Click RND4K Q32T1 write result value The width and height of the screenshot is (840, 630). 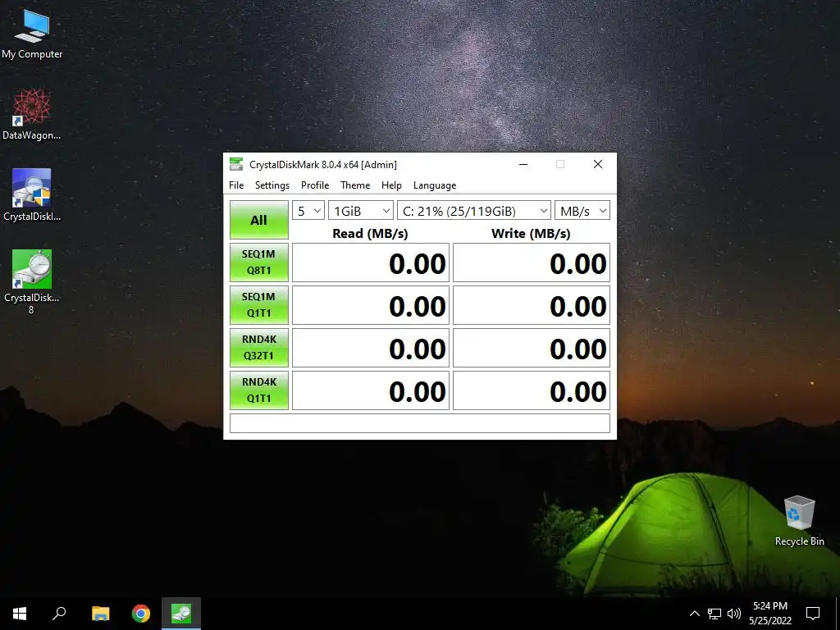[x=532, y=348]
